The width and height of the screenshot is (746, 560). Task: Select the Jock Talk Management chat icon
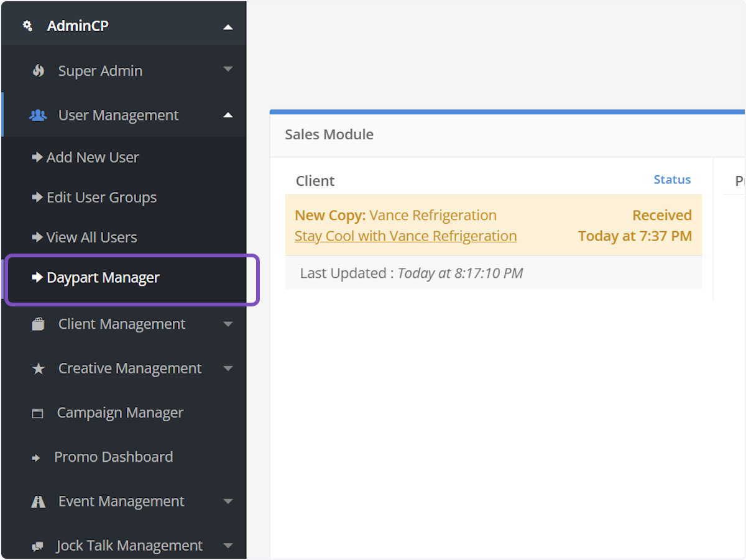(39, 545)
